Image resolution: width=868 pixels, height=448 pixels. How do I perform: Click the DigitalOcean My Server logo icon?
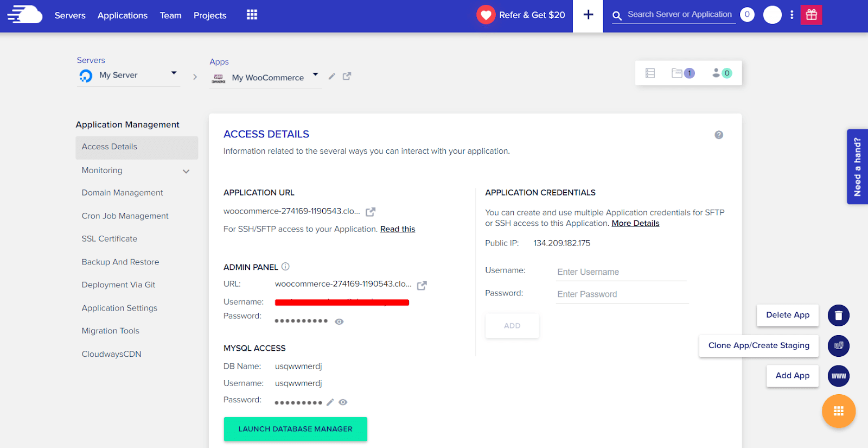(x=86, y=76)
